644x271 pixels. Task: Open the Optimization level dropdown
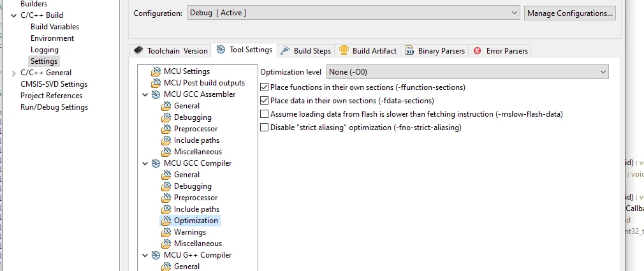click(467, 72)
